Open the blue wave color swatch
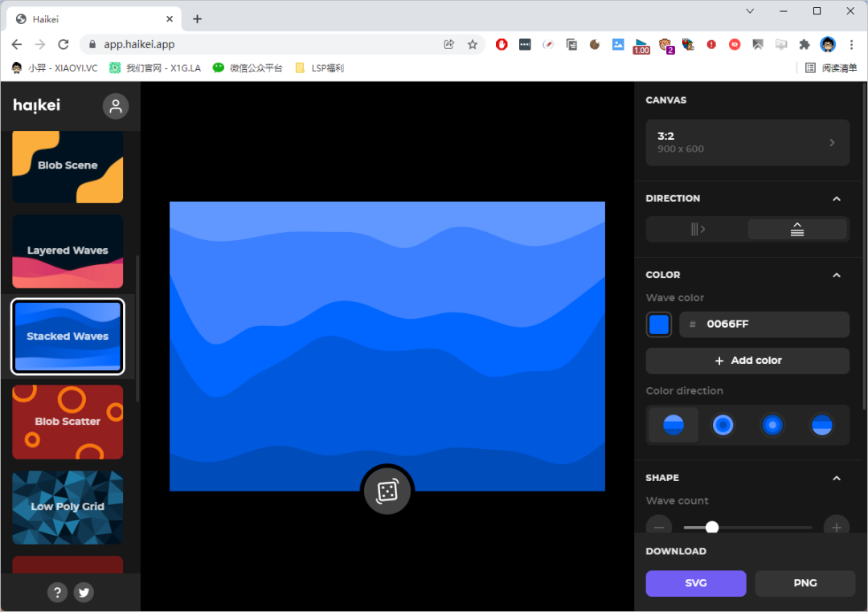The height and width of the screenshot is (612, 868). pyautogui.click(x=659, y=324)
